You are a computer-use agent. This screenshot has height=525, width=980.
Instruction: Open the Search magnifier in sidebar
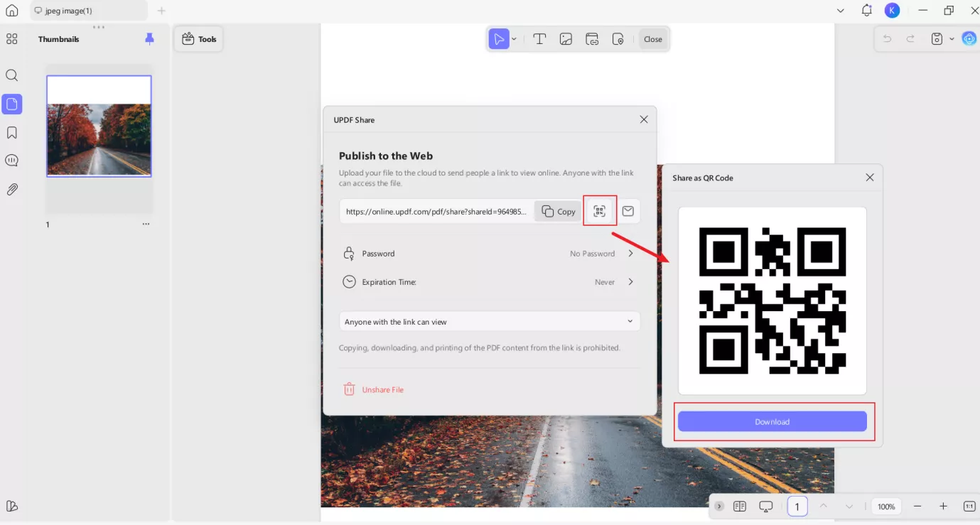tap(12, 75)
